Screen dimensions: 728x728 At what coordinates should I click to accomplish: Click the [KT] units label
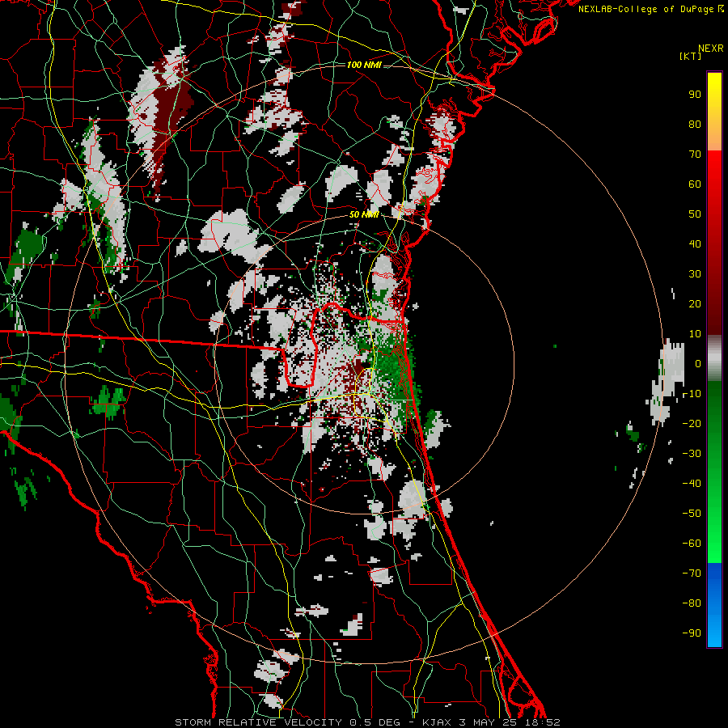pyautogui.click(x=690, y=56)
